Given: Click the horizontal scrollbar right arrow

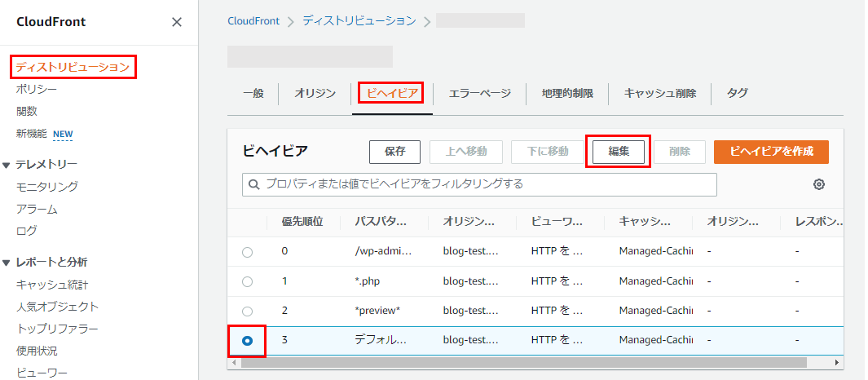Looking at the screenshot, I should click(837, 362).
